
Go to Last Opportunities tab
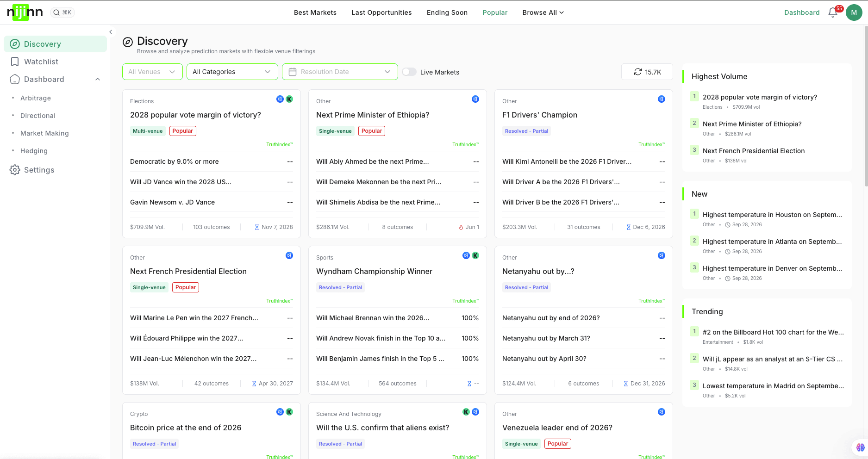[381, 12]
